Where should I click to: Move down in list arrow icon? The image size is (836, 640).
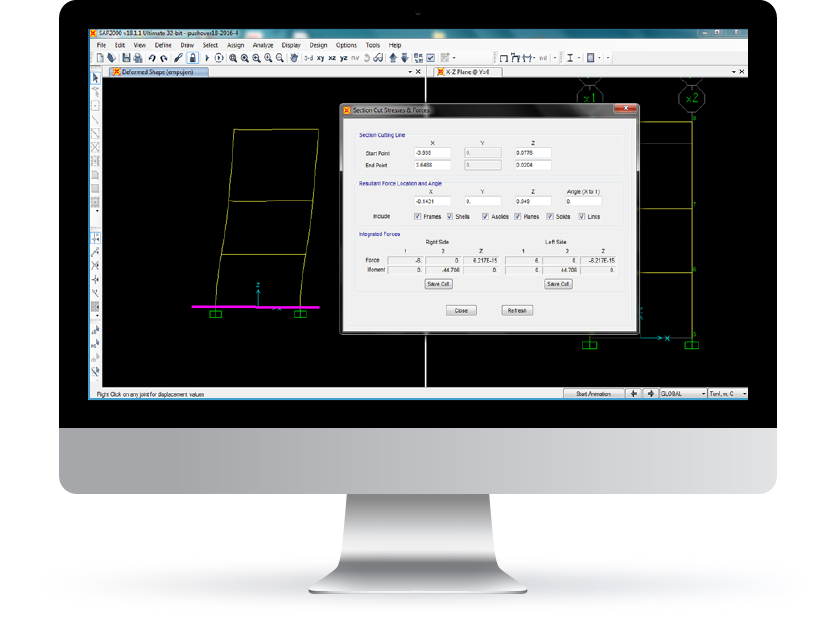405,58
